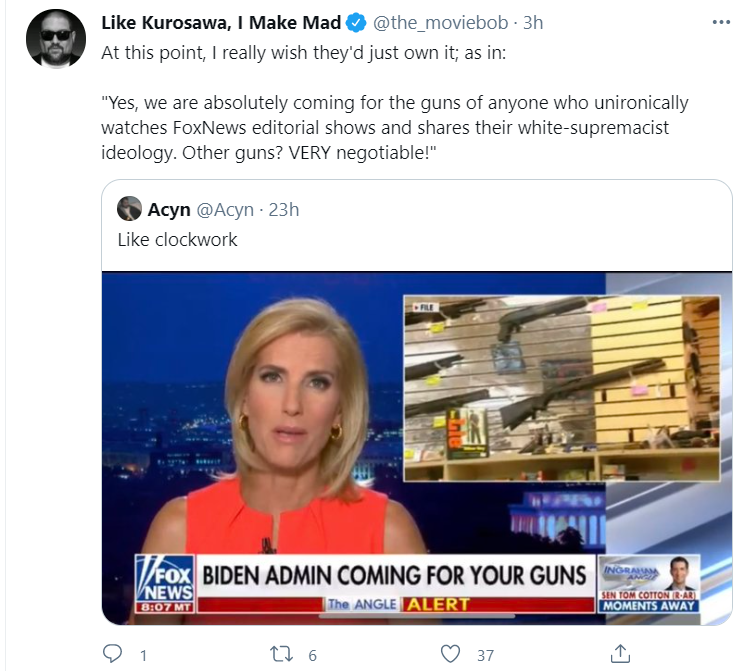
Task: Open the moviebob profile avatar
Action: pyautogui.click(x=56, y=38)
